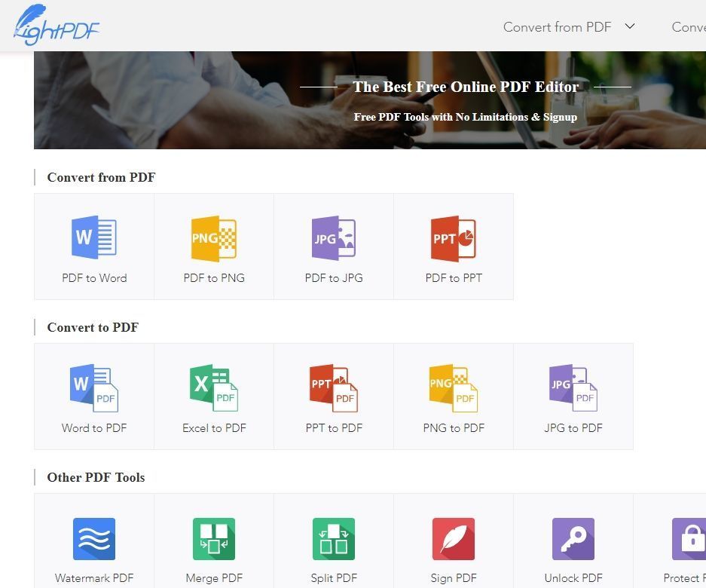
Task: Launch the Watermark PDF tool
Action: click(94, 546)
